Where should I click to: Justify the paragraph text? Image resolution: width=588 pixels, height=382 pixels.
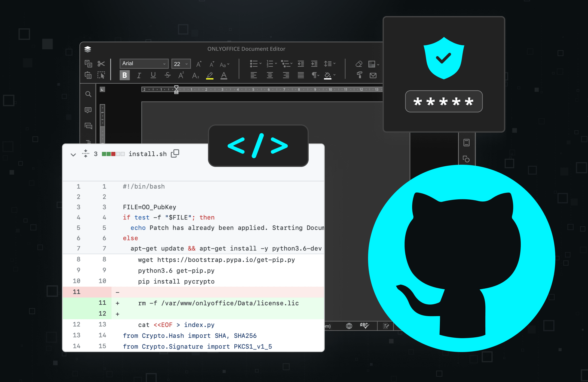(301, 75)
